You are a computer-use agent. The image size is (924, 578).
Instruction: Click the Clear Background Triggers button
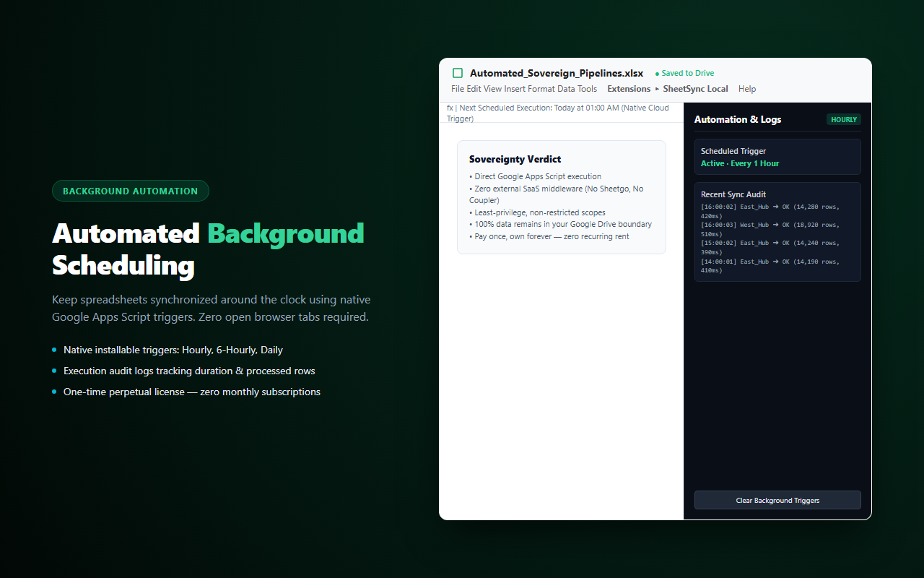click(x=777, y=500)
